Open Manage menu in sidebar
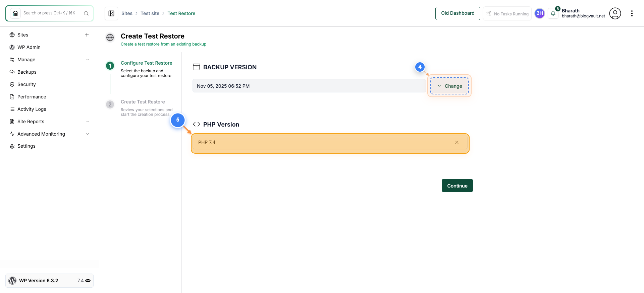Viewport: 644px width, 293px height. click(26, 60)
